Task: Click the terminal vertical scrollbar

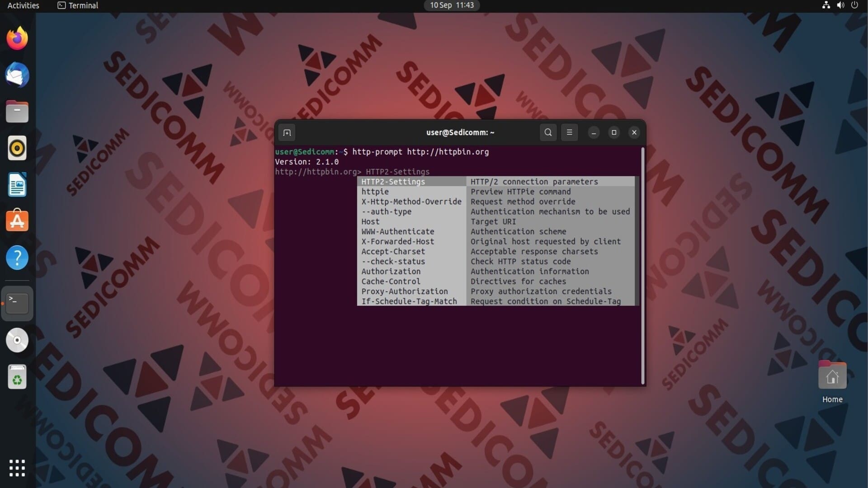Action: (x=643, y=266)
